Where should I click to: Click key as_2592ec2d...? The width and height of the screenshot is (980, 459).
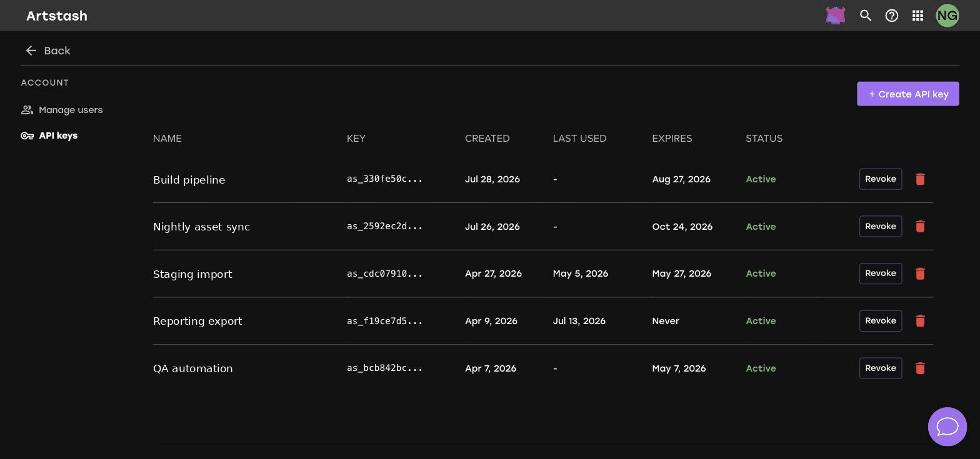coord(385,226)
